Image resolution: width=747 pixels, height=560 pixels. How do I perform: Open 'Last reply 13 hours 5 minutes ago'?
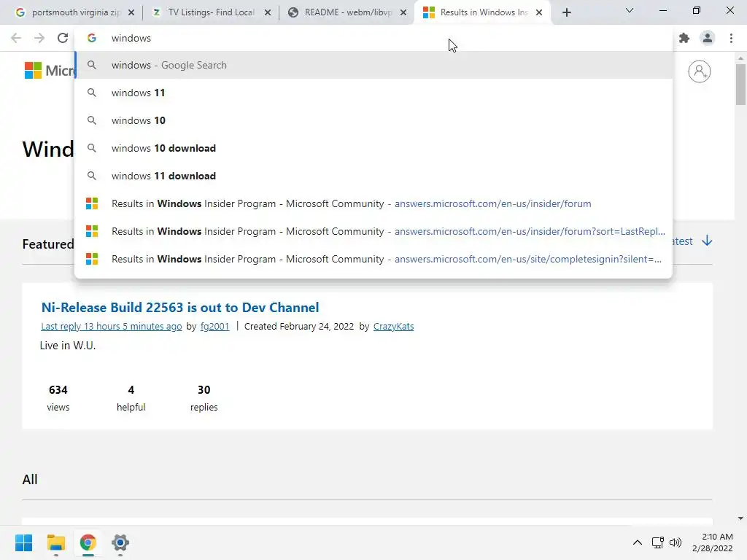point(112,326)
